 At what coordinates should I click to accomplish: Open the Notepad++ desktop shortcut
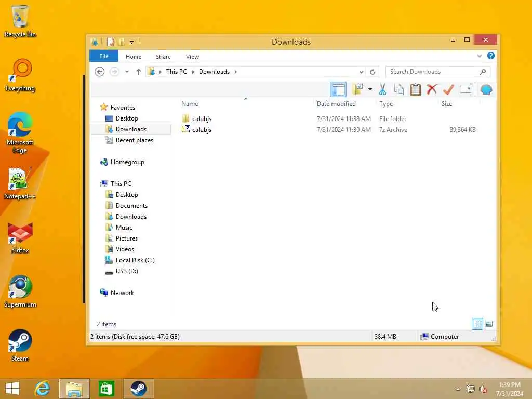click(20, 183)
